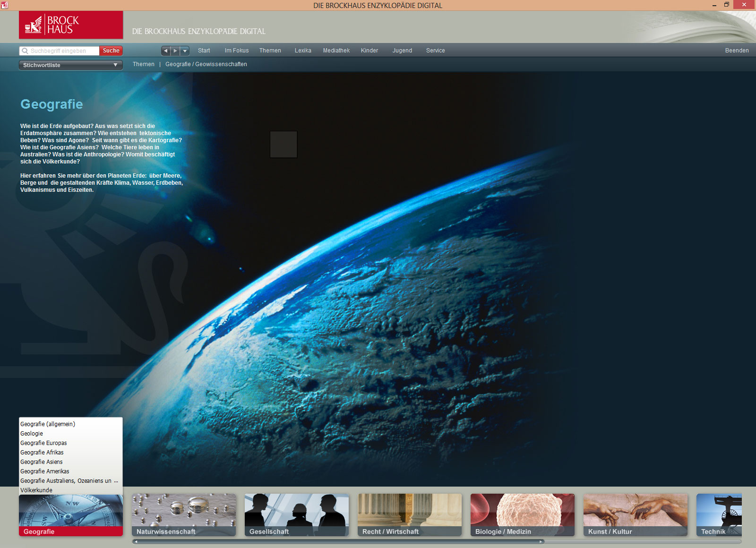Open the Lexika menu item
Image resolution: width=756 pixels, height=548 pixels.
coord(303,51)
